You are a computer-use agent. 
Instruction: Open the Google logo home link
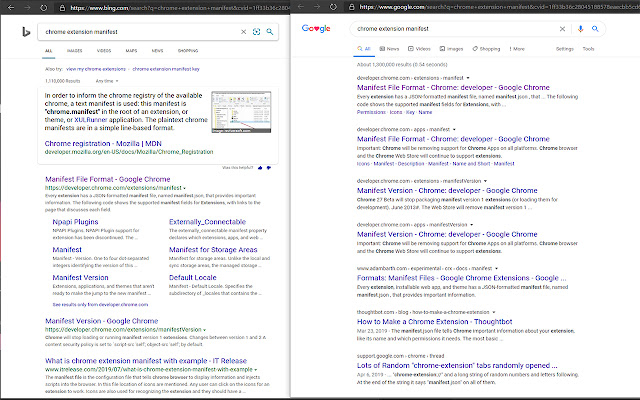tap(316, 29)
